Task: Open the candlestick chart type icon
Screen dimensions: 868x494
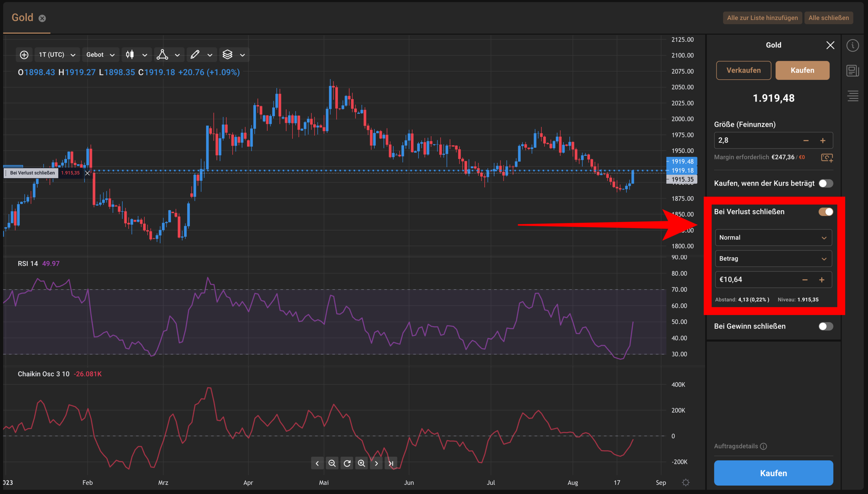Action: (130, 55)
